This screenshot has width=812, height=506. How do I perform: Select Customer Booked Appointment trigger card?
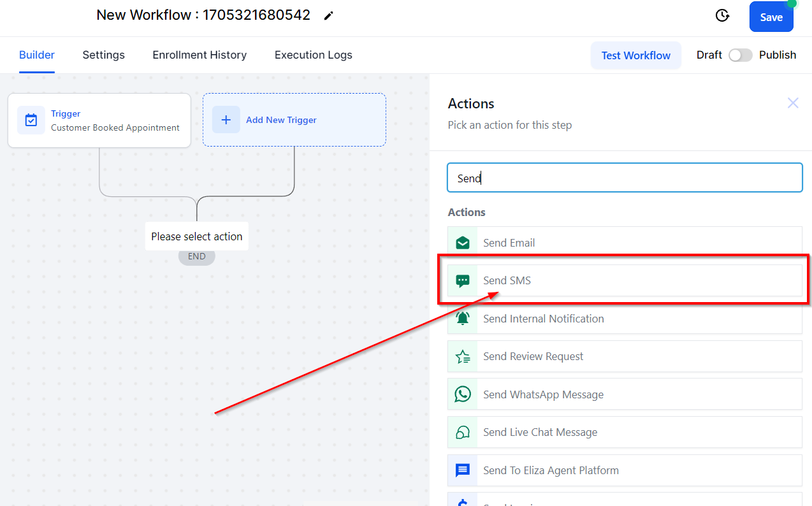coord(99,120)
